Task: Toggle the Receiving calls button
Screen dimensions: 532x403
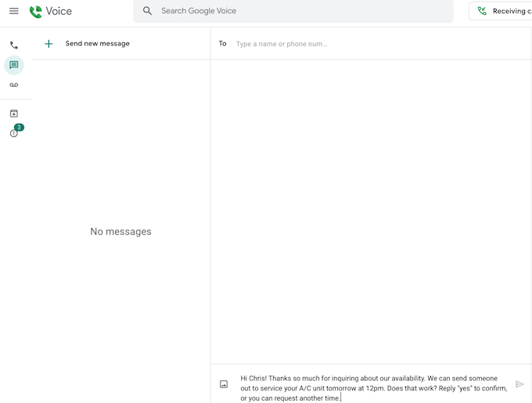Action: (x=505, y=11)
